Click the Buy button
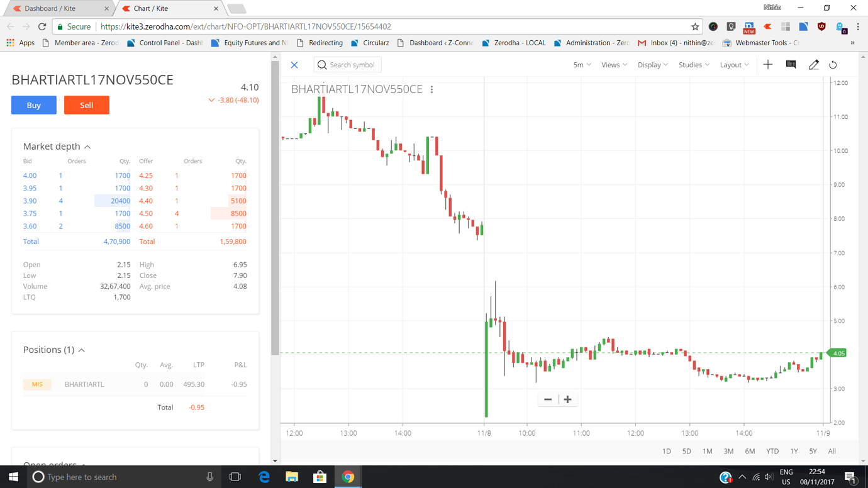Image resolution: width=868 pixels, height=488 pixels. pyautogui.click(x=33, y=105)
